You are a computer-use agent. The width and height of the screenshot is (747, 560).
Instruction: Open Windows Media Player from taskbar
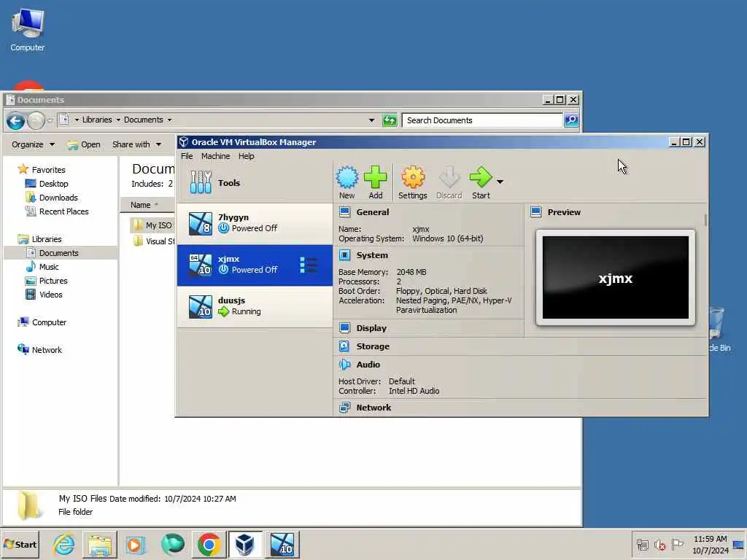tap(135, 544)
